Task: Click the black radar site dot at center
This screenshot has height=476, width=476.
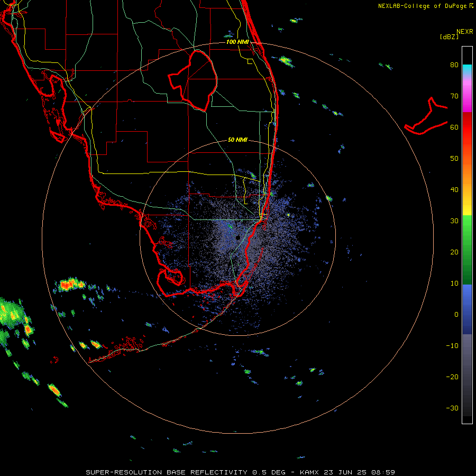Action: (237, 237)
